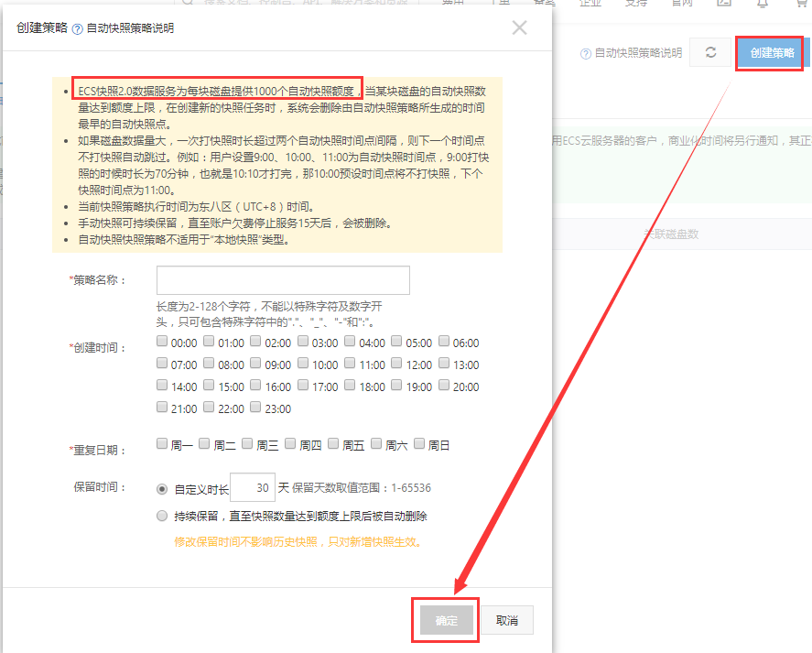Check the 23:00 time option
812x653 pixels.
coord(255,408)
